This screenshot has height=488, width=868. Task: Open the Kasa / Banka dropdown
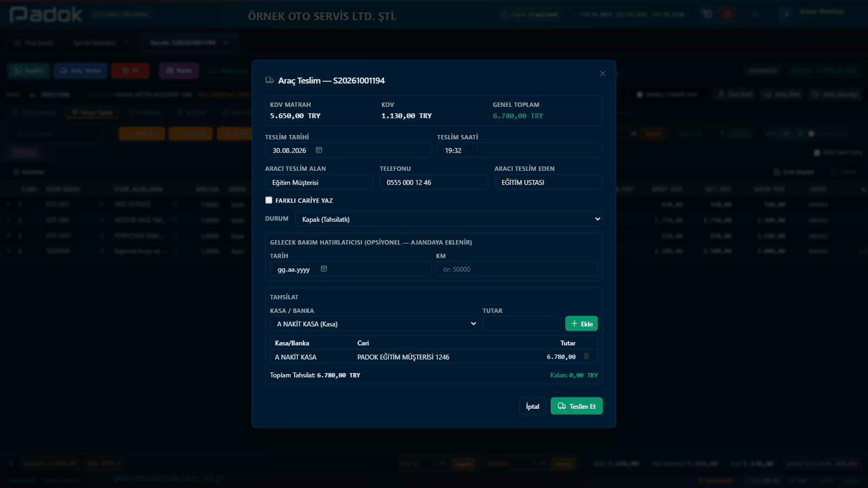tap(374, 324)
